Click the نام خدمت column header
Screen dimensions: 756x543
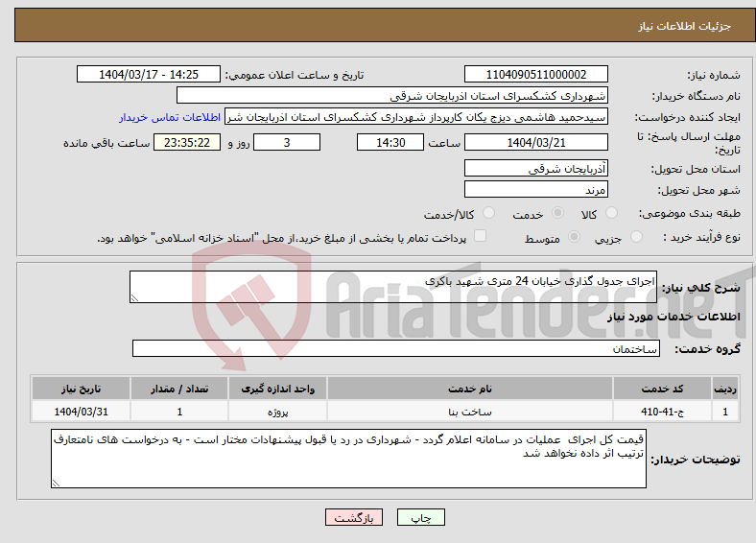point(469,389)
